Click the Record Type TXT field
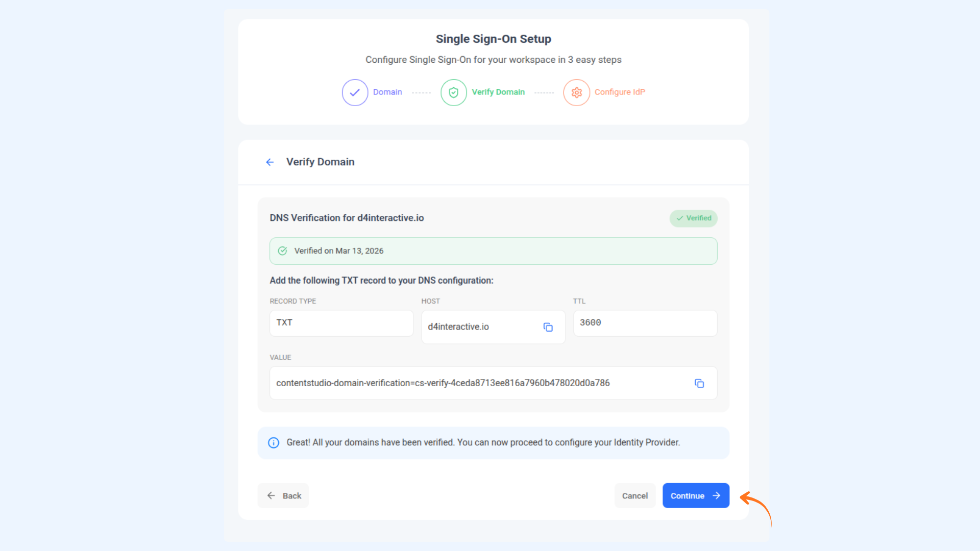The height and width of the screenshot is (551, 980). coord(341,323)
